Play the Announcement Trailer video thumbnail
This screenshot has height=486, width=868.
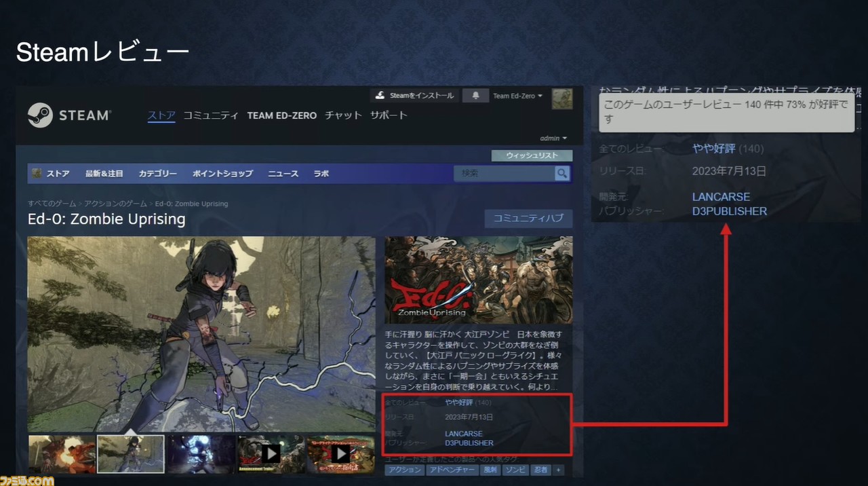click(271, 453)
